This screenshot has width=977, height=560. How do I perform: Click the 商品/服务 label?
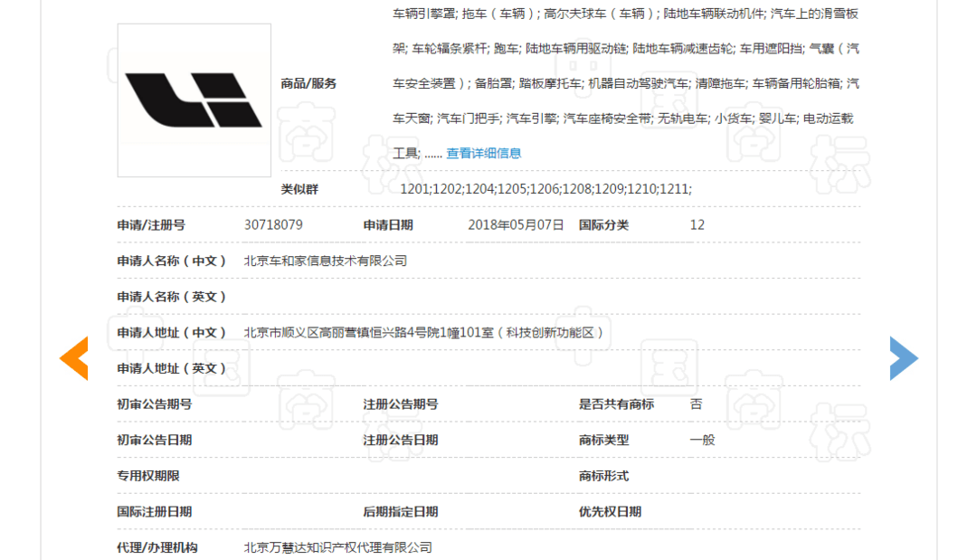tap(308, 83)
